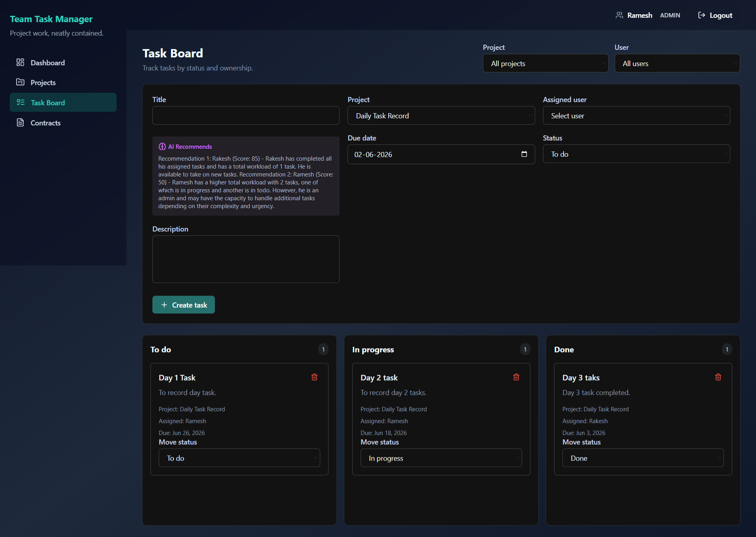The width and height of the screenshot is (756, 537).
Task: Click the Logout link
Action: 715,15
